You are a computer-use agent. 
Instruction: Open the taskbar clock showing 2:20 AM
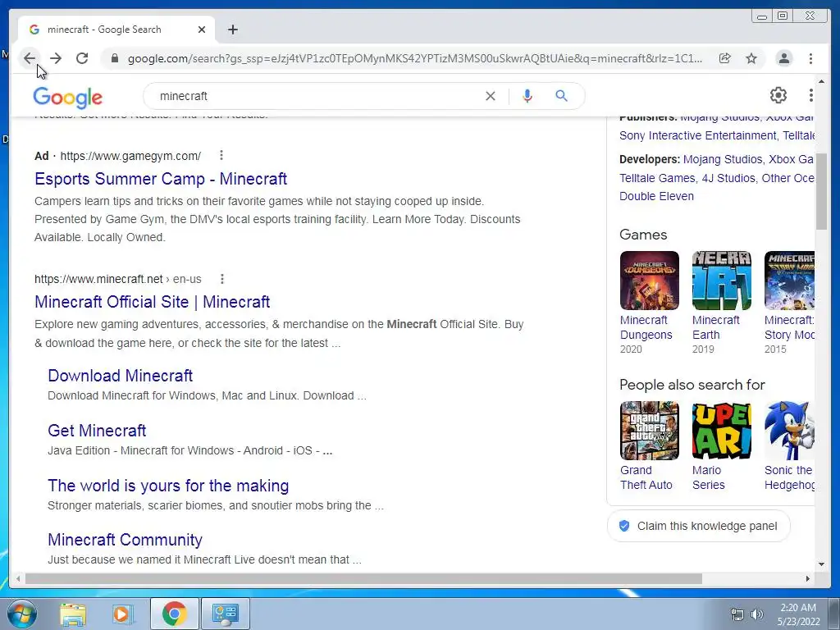tap(798, 614)
